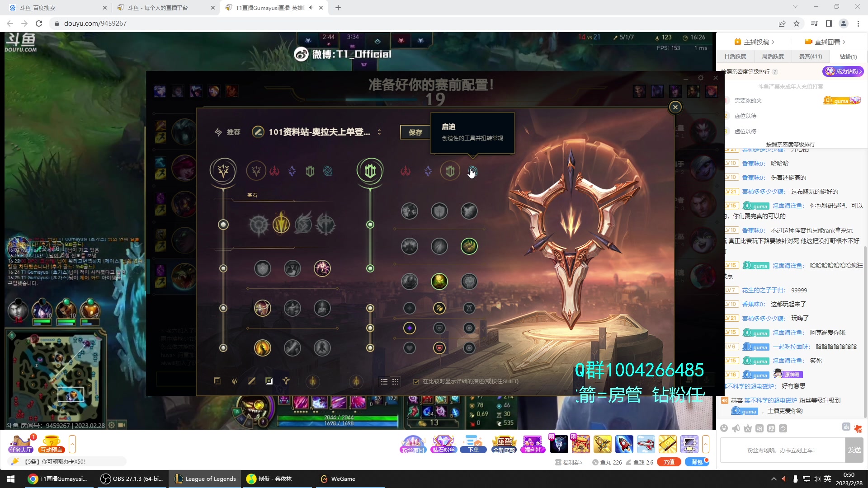This screenshot has height=488, width=868.
Task: Switch to the 贵宾(411) tab
Action: point(811,56)
